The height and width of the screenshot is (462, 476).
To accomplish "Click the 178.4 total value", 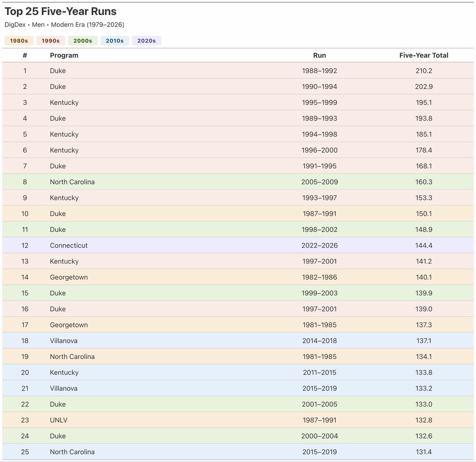I will (x=424, y=150).
